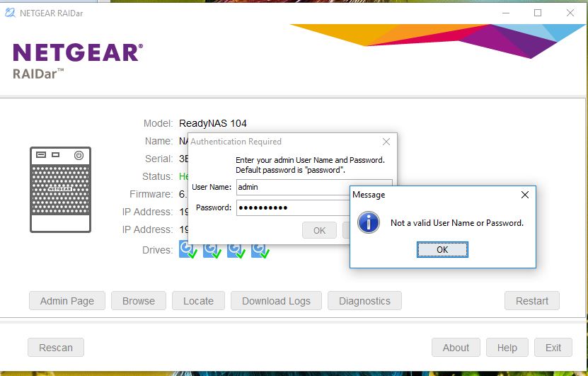
Task: Open the Admin Page
Action: (67, 301)
